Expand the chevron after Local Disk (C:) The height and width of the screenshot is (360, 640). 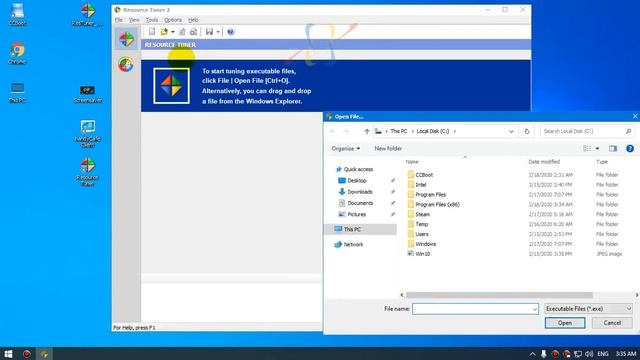pyautogui.click(x=454, y=131)
